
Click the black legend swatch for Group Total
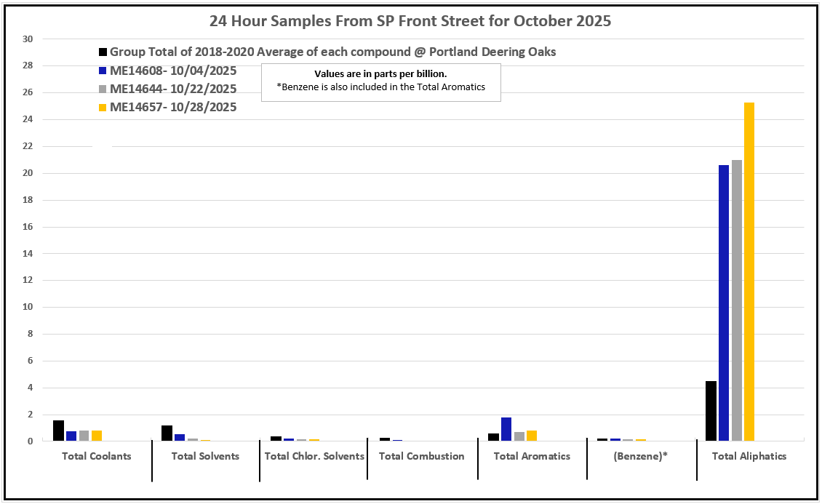tap(103, 52)
